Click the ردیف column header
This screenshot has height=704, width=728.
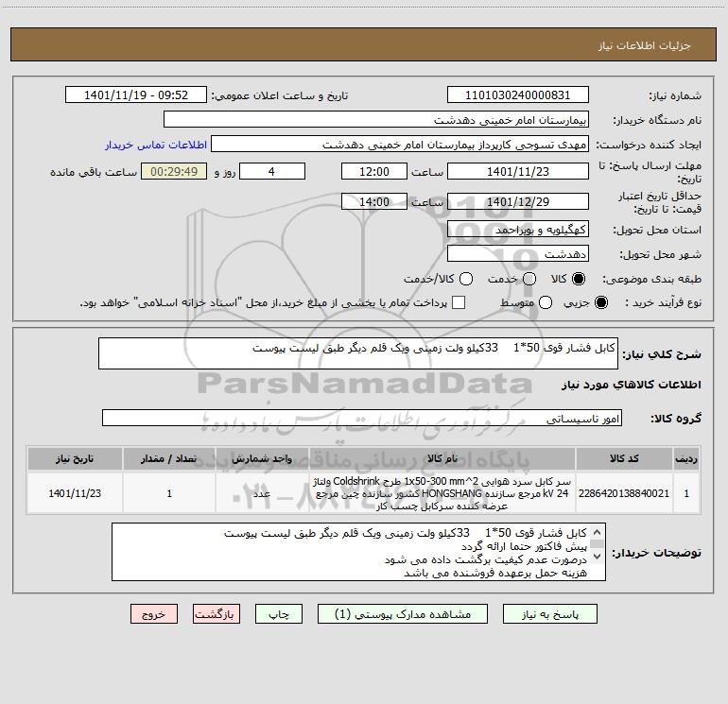[x=686, y=459]
